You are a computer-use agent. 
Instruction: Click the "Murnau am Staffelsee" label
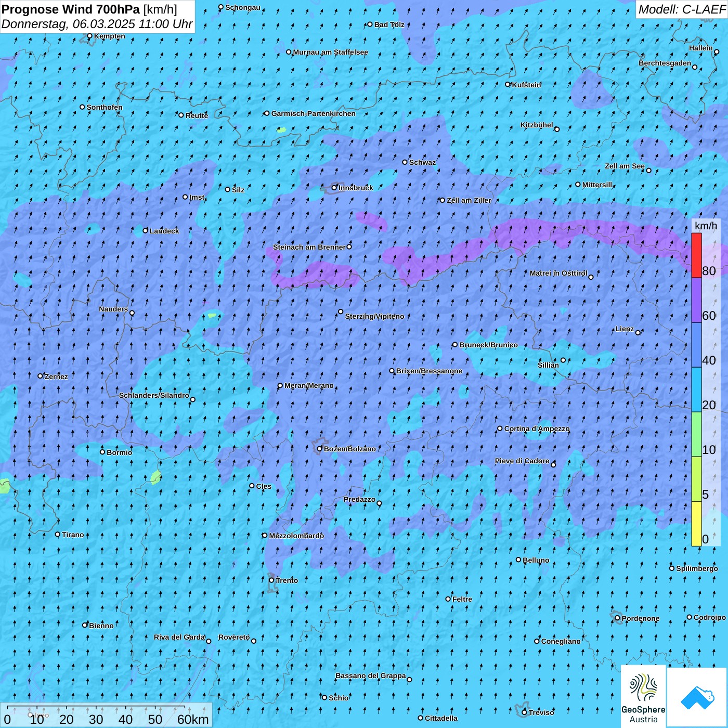click(330, 52)
